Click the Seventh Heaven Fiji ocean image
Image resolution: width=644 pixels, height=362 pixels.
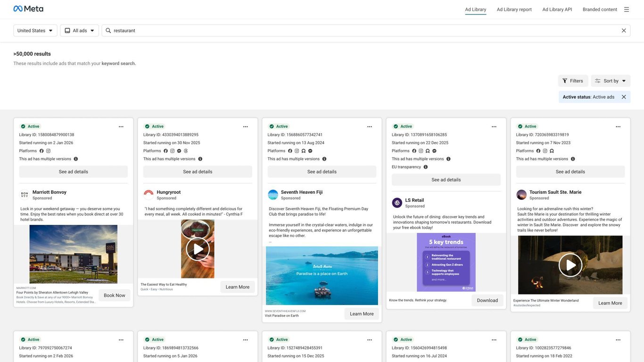(x=322, y=276)
